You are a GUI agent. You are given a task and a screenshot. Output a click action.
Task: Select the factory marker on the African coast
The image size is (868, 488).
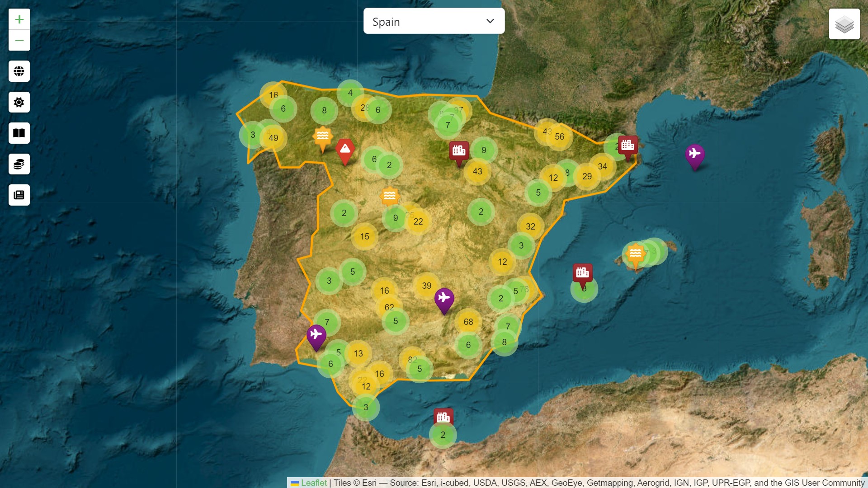tap(443, 417)
